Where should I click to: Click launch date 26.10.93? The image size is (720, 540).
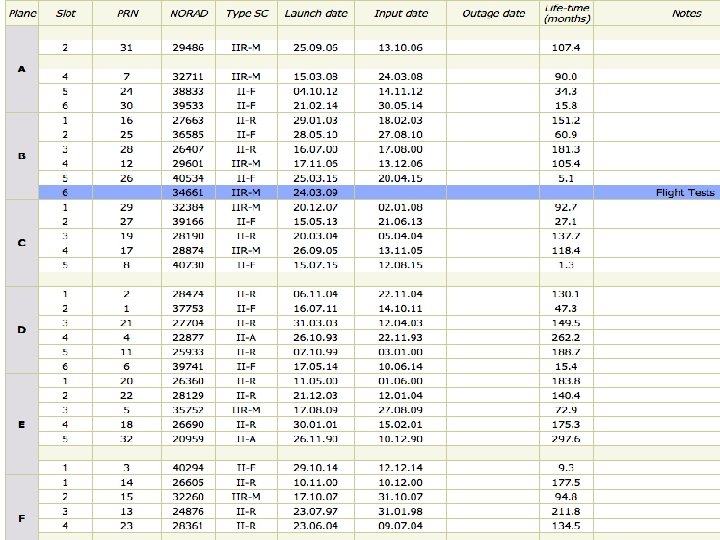pyautogui.click(x=315, y=338)
